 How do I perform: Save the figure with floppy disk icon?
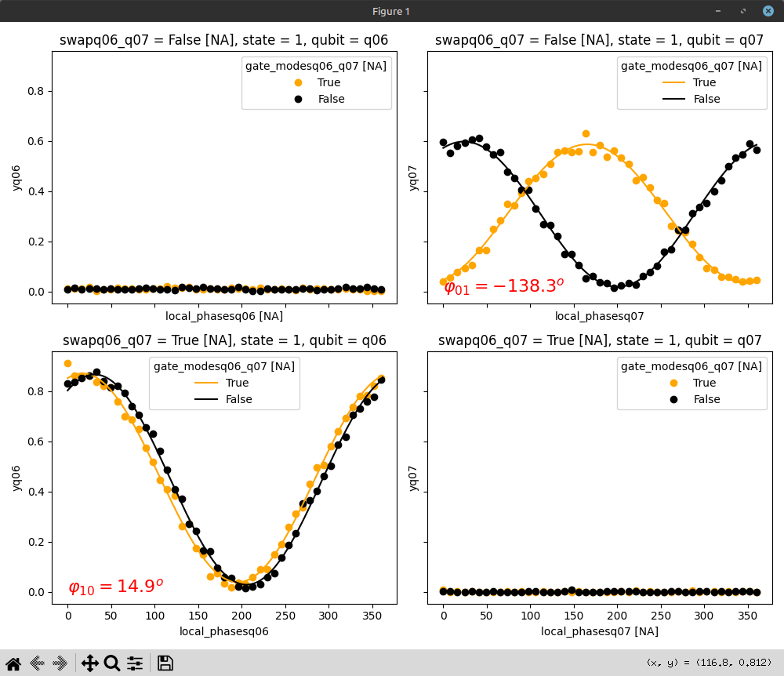(x=165, y=663)
